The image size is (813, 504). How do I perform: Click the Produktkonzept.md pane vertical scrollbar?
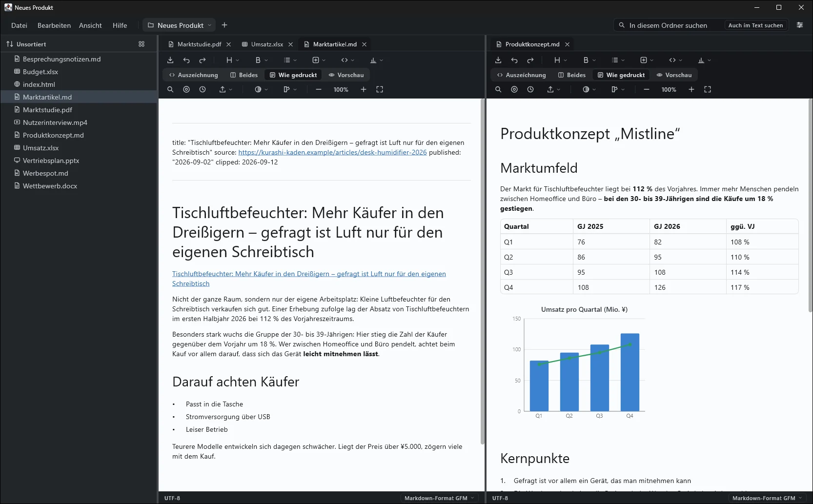coord(810,205)
